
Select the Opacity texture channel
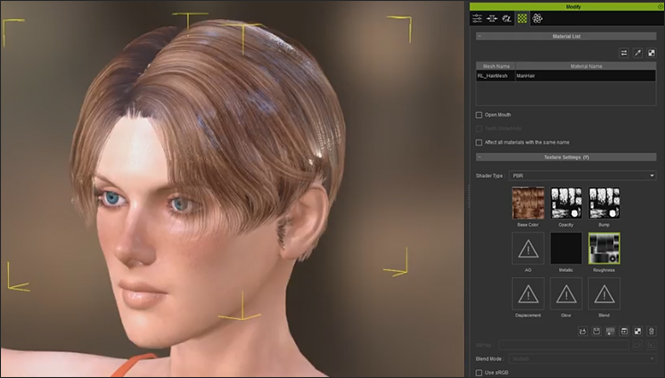[x=566, y=203]
